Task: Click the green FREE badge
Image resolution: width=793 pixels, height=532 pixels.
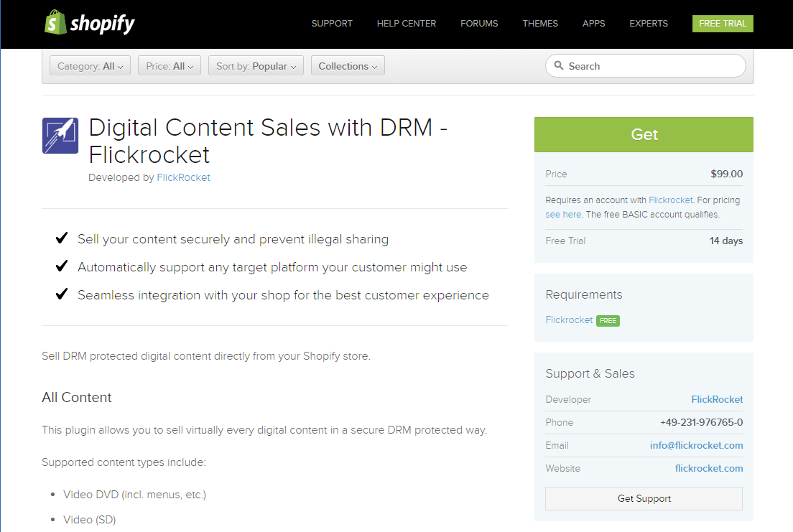Action: [x=608, y=320]
